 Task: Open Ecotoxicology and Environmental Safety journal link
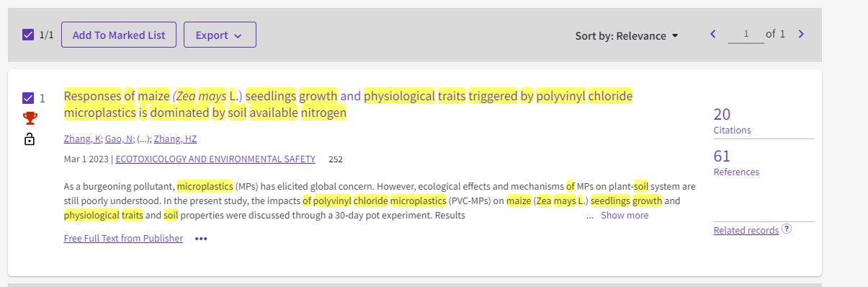[215, 159]
